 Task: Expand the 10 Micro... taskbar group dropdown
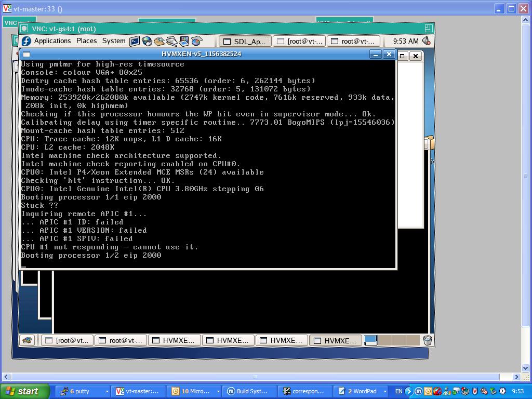click(x=218, y=391)
